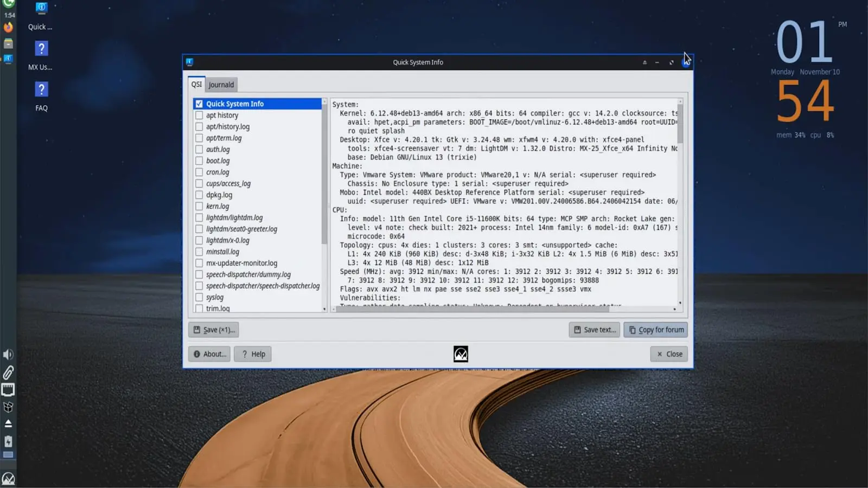Image resolution: width=868 pixels, height=488 pixels.
Task: Open the package updater box icon
Action: coord(8,407)
